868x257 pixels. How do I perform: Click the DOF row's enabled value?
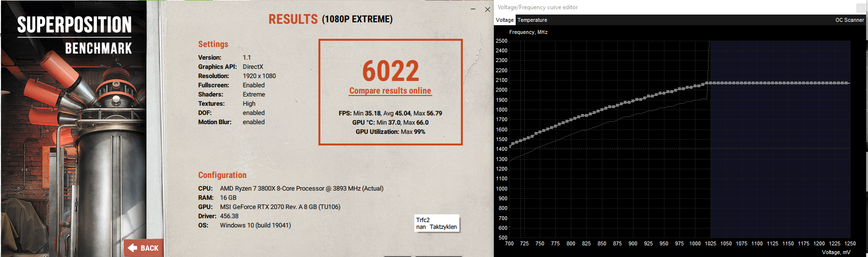(253, 112)
